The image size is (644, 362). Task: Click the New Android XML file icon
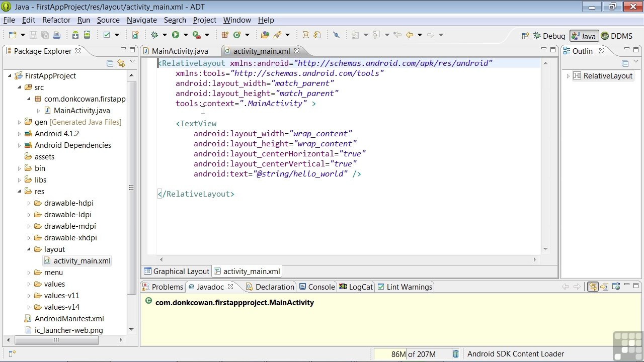(135, 35)
